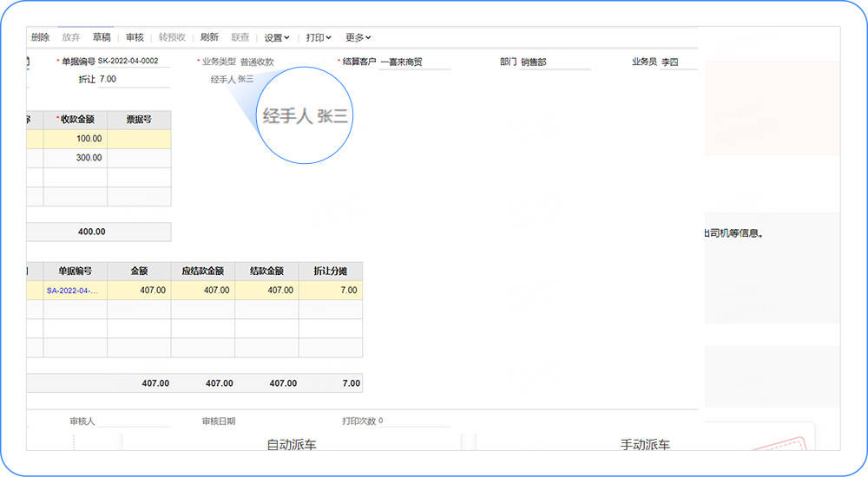Screen dimensions: 868x477
Task: Click the 400.00 total cell
Action: (x=91, y=232)
